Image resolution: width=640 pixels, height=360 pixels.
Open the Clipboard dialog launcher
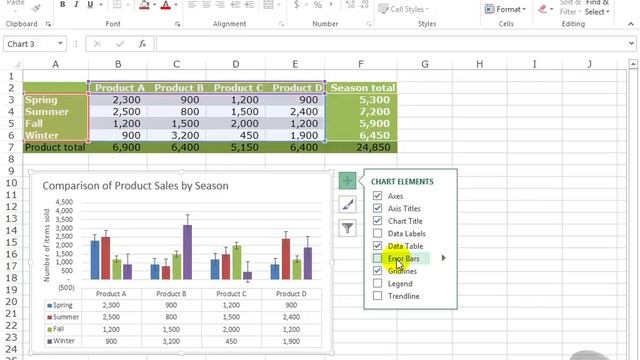pyautogui.click(x=49, y=24)
